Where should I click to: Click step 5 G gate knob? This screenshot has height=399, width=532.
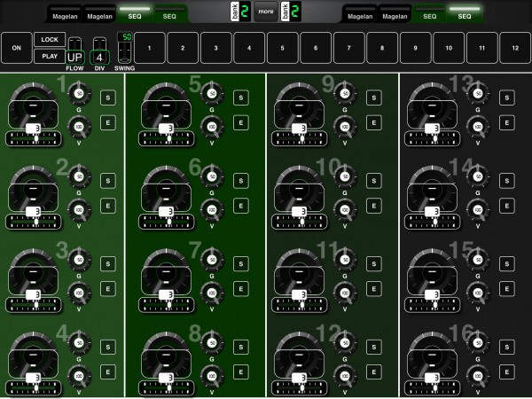[212, 93]
